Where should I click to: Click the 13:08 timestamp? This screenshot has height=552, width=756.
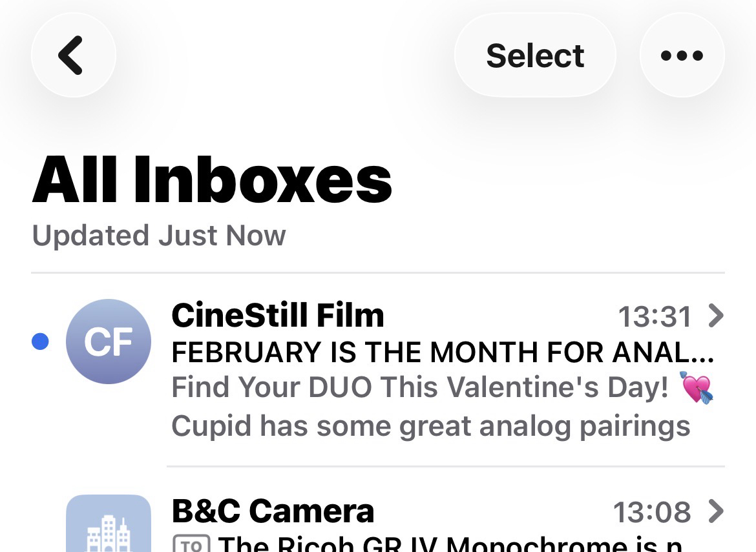pos(651,512)
